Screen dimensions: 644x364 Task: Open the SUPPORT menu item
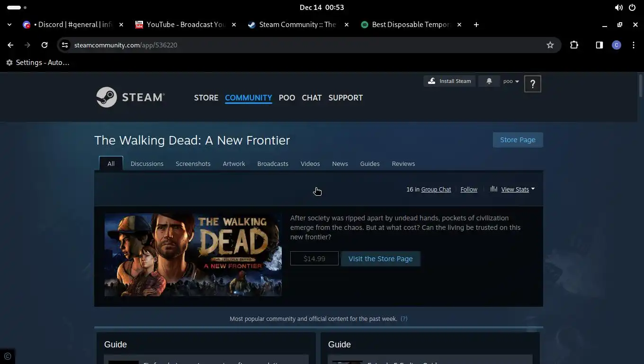[x=346, y=98]
